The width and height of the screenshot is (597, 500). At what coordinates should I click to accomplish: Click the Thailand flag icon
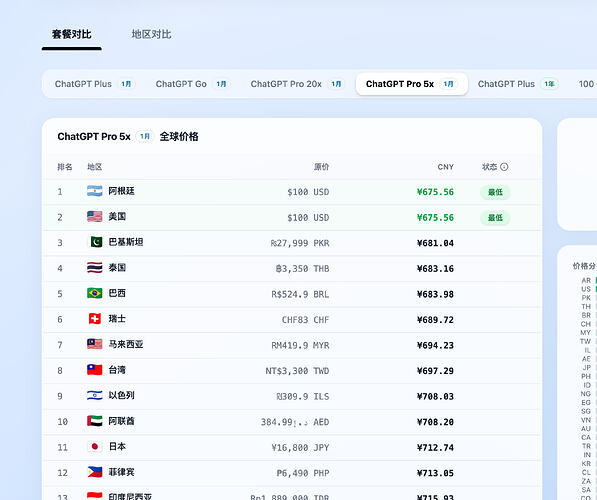[94, 267]
